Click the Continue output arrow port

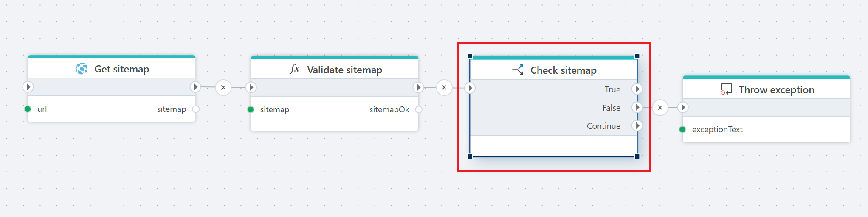(x=637, y=126)
